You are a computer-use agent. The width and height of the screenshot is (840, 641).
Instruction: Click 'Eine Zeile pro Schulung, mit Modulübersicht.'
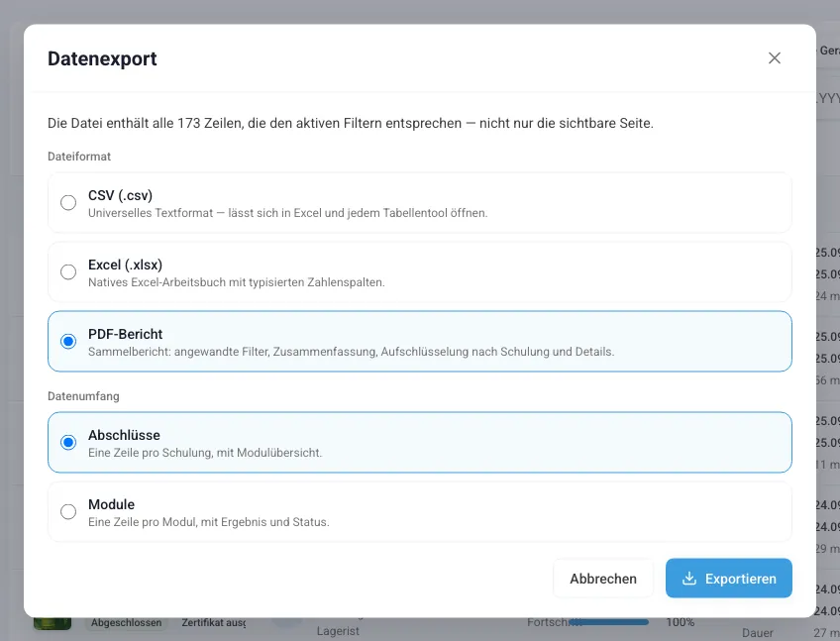point(205,453)
